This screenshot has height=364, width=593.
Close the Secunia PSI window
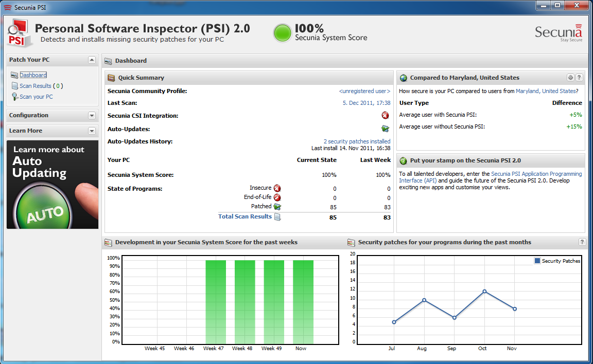point(577,5)
